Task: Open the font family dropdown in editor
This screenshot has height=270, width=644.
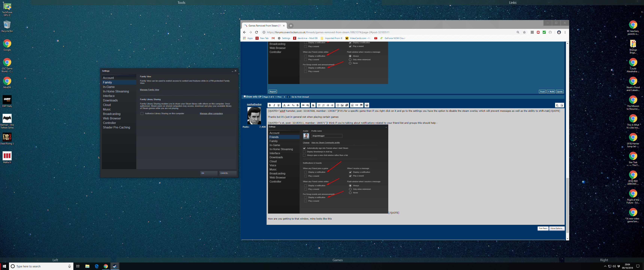Action: [x=293, y=105]
